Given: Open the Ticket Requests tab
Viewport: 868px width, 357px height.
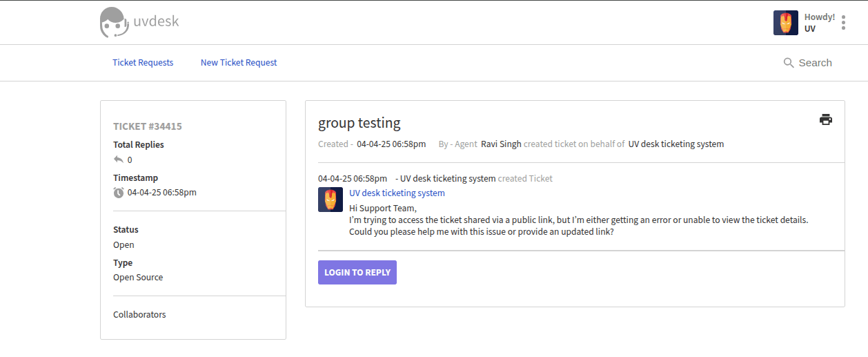Looking at the screenshot, I should (x=143, y=63).
